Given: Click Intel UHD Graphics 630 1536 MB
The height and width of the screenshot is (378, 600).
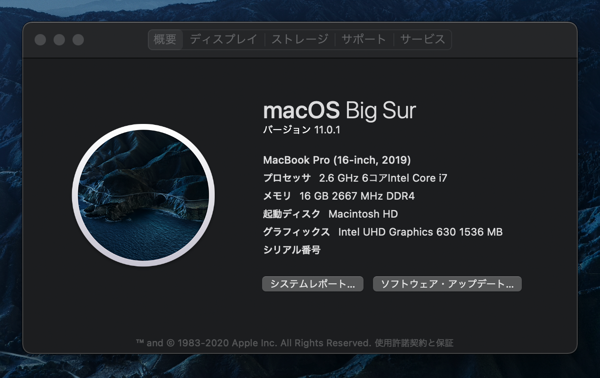Looking at the screenshot, I should coord(420,232).
